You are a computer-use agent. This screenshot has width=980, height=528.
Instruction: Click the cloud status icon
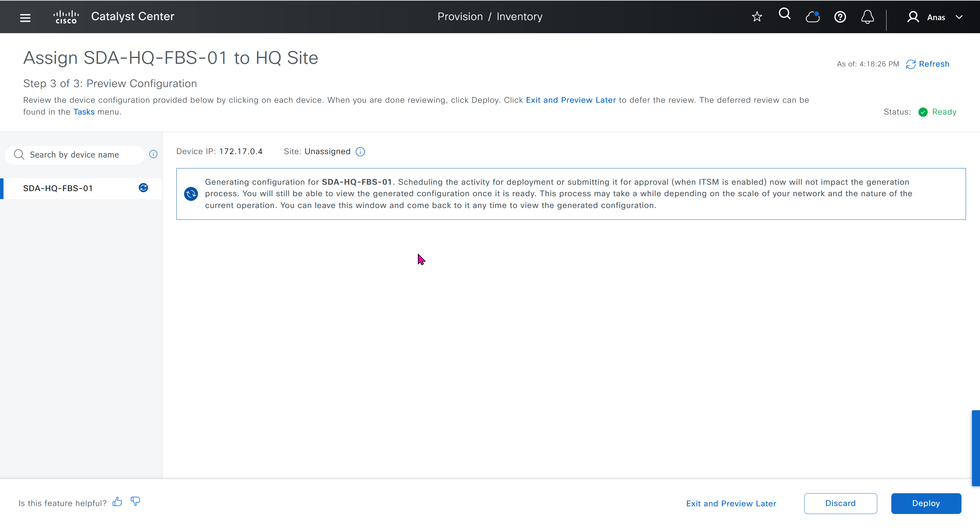[x=812, y=17]
